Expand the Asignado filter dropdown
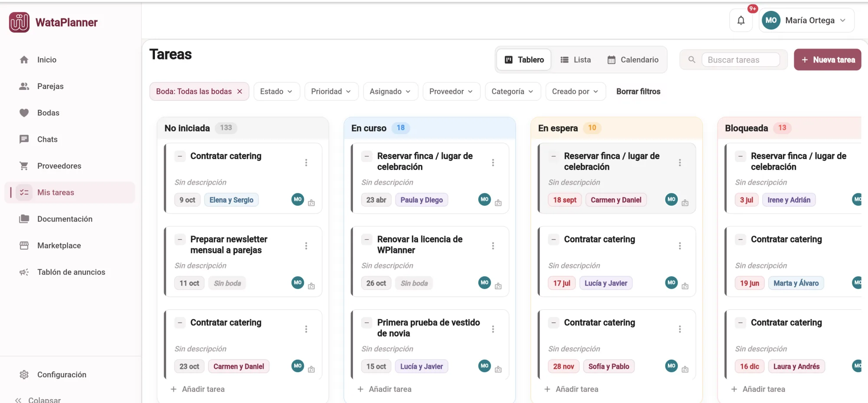 click(390, 91)
